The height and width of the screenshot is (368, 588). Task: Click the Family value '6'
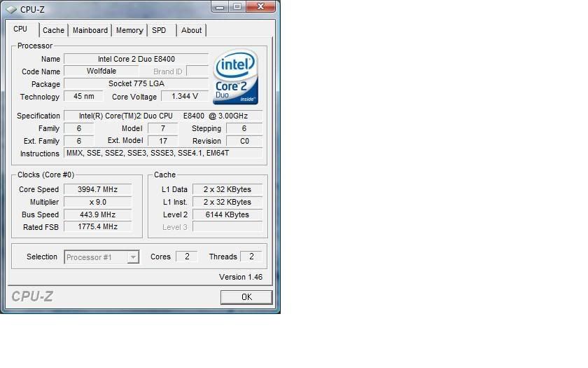(x=78, y=128)
